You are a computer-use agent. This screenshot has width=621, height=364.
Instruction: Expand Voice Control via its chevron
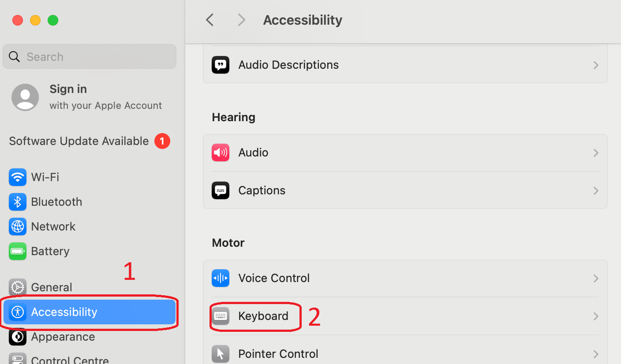pyautogui.click(x=596, y=279)
